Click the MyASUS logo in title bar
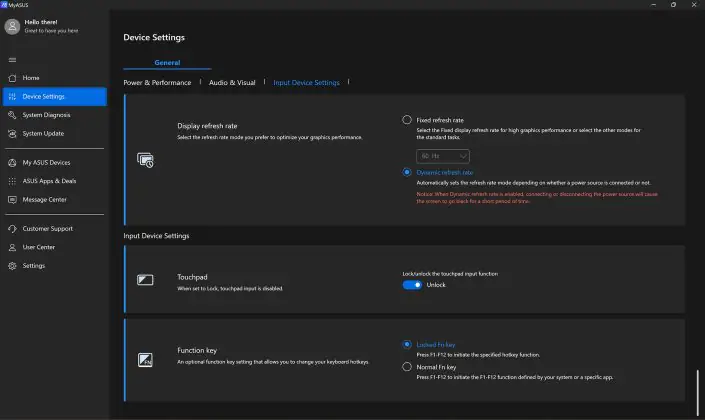Screen dimensions: 705x420 tap(4, 4)
